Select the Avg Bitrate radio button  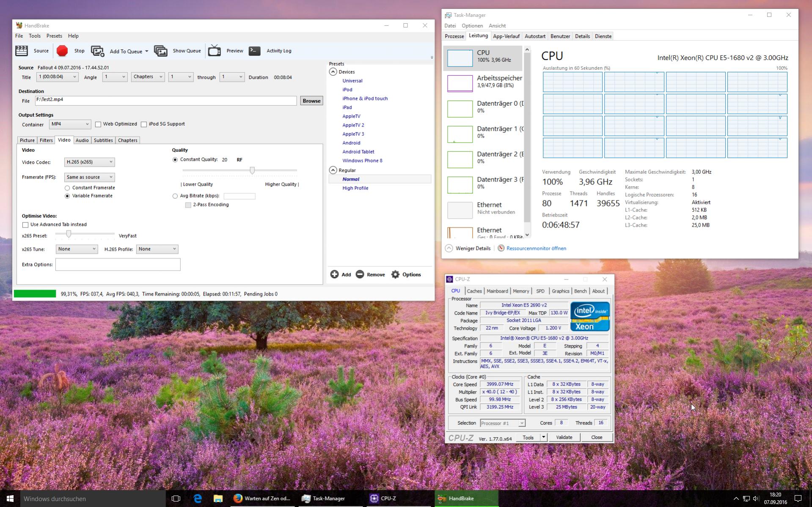tap(175, 196)
